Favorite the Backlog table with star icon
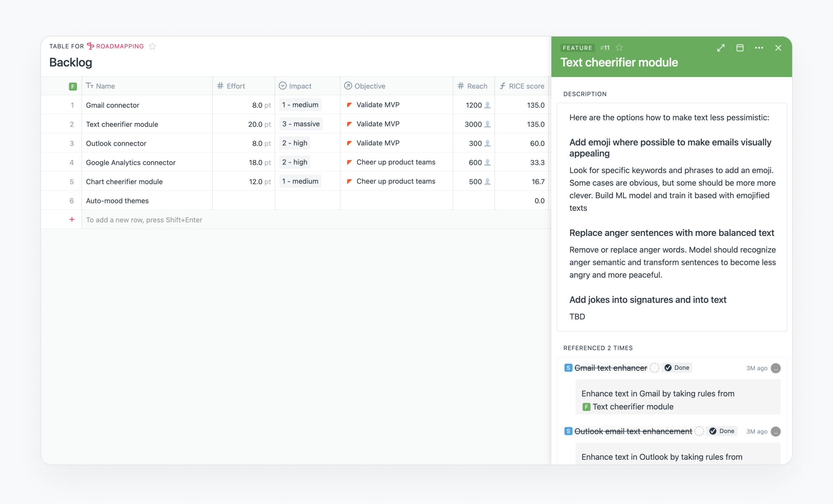This screenshot has height=504, width=833. [153, 46]
